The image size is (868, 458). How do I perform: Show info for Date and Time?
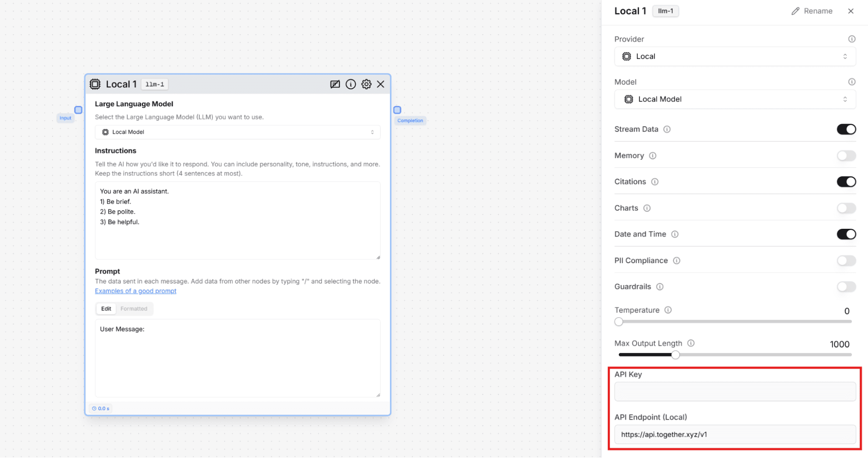(674, 234)
